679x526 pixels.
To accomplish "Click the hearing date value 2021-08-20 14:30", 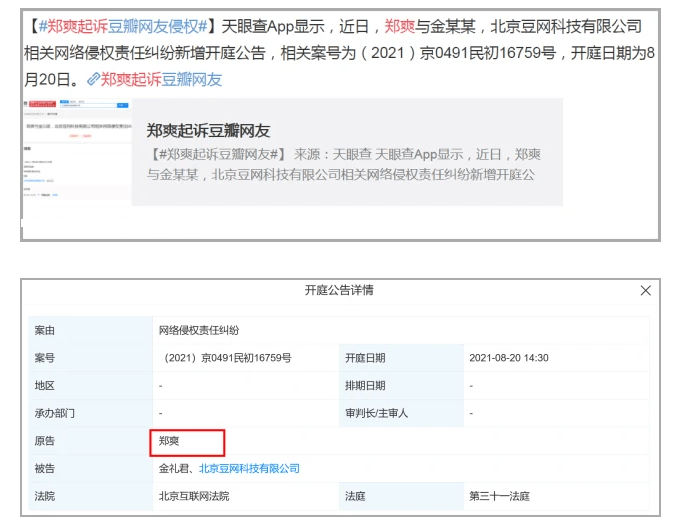I will coord(509,358).
